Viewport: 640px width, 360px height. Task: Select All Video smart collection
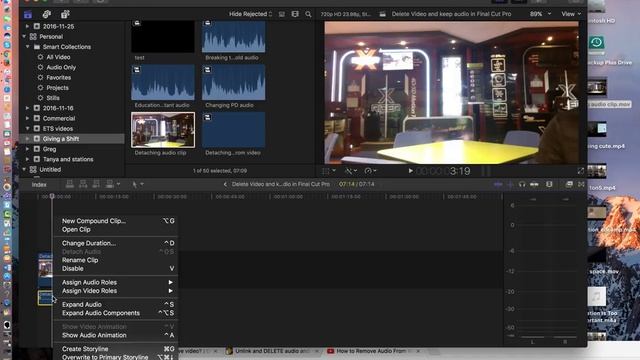tap(58, 57)
